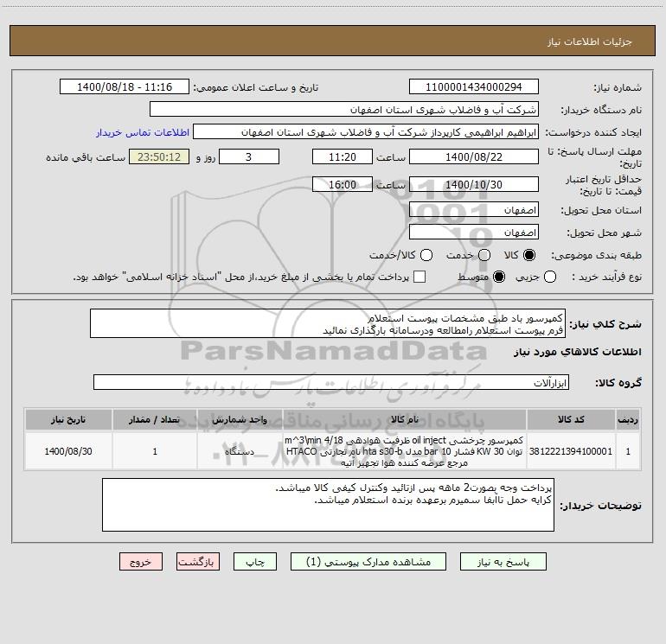Screen dimensions: 666x644
Task: Open اطلاعات تماس خریدار contact link
Action: pos(143,132)
